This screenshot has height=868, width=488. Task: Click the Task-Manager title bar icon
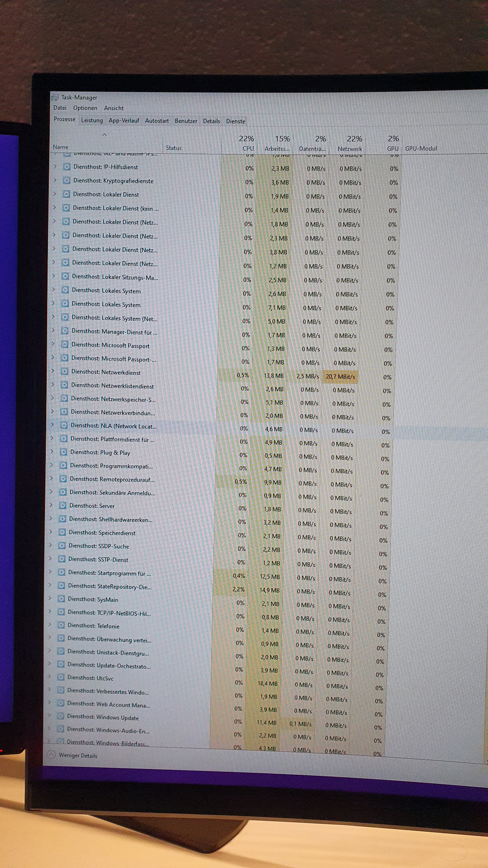[x=55, y=97]
